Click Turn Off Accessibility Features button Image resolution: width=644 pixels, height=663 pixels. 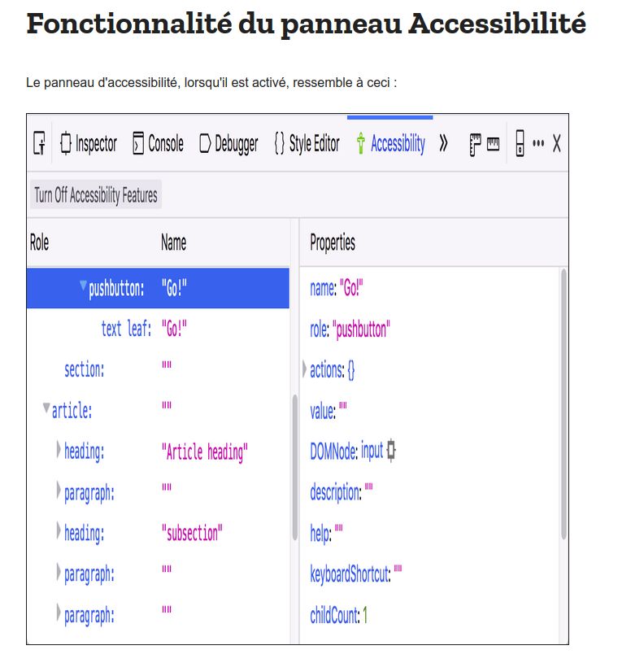(96, 195)
